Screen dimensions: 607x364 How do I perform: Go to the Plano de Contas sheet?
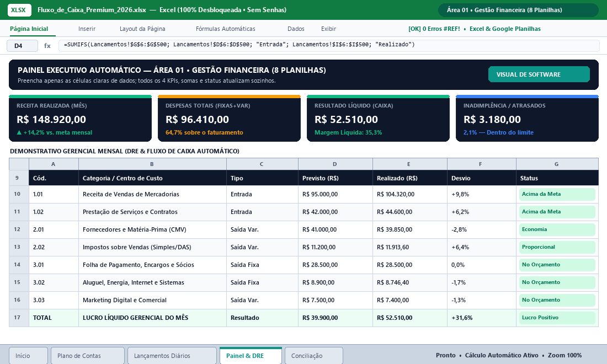point(88,356)
